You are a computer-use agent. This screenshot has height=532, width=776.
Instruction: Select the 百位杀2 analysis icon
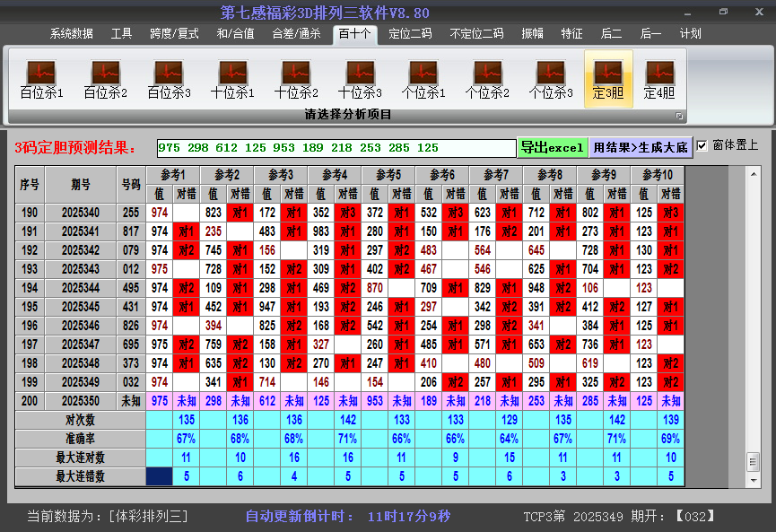[105, 79]
